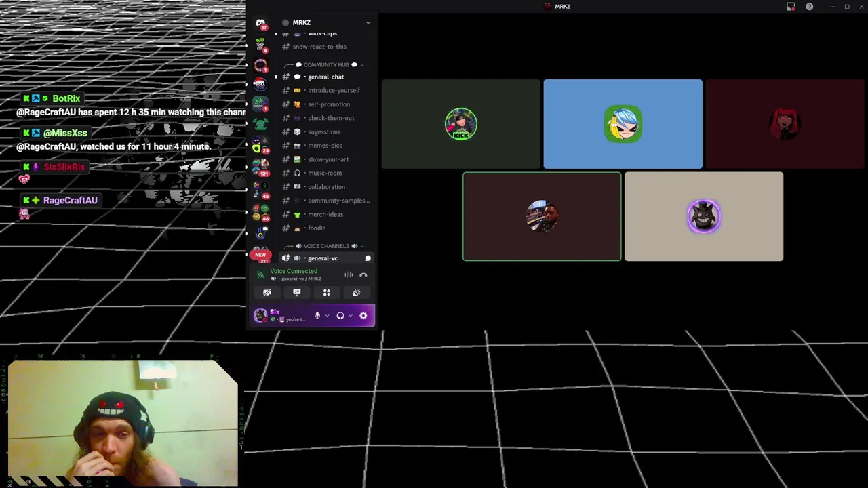Image resolution: width=868 pixels, height=488 pixels.
Task: Open the music-room channel
Action: click(326, 173)
